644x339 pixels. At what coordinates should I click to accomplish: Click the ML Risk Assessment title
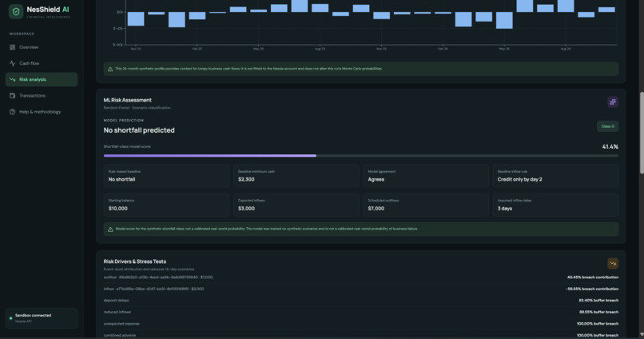point(127,100)
